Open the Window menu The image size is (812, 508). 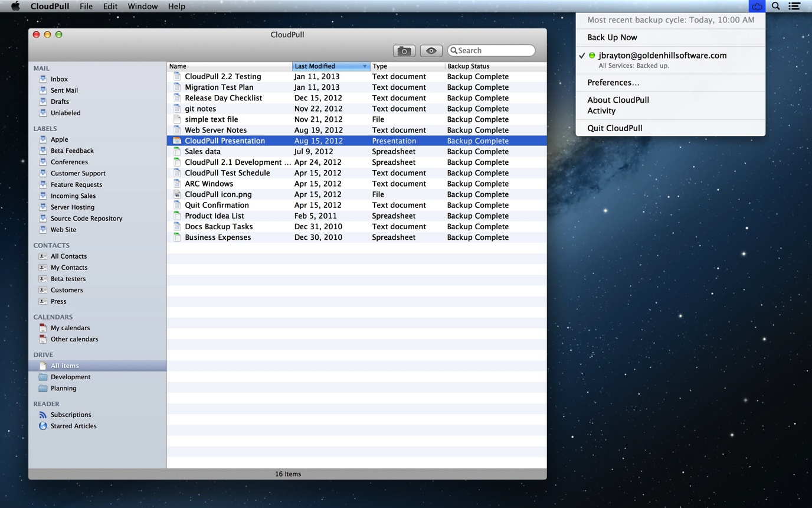click(x=142, y=6)
